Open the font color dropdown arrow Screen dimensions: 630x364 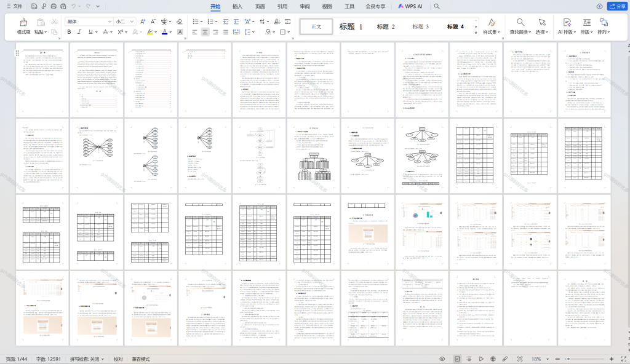[x=170, y=32]
